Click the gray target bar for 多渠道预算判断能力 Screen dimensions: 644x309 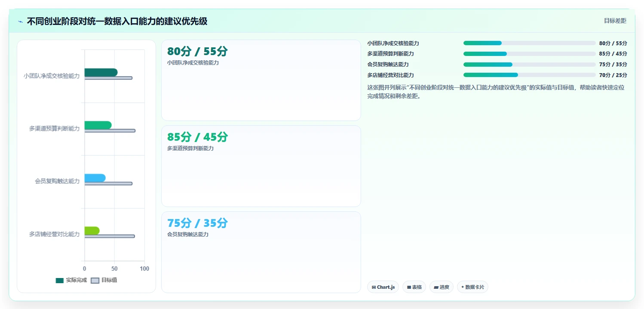click(x=110, y=131)
